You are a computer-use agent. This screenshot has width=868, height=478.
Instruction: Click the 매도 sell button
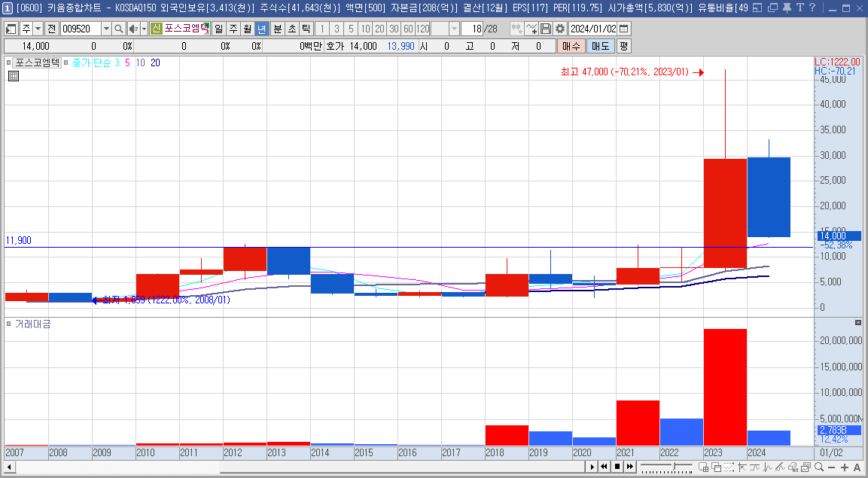pyautogui.click(x=601, y=47)
